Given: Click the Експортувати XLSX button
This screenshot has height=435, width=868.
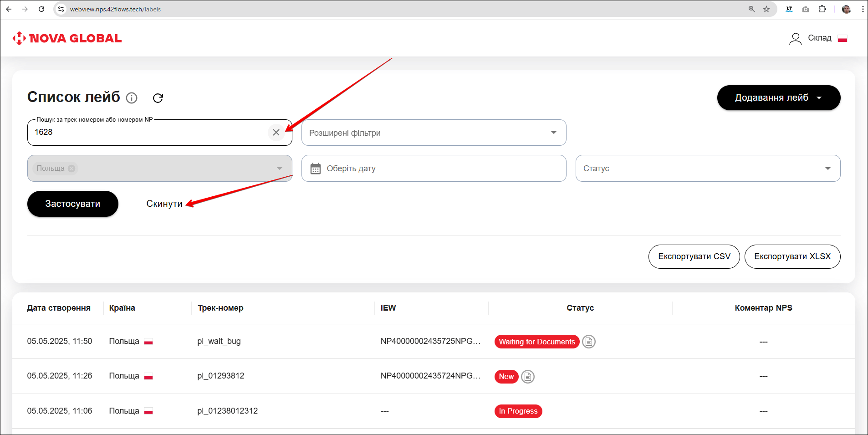Looking at the screenshot, I should [x=792, y=256].
